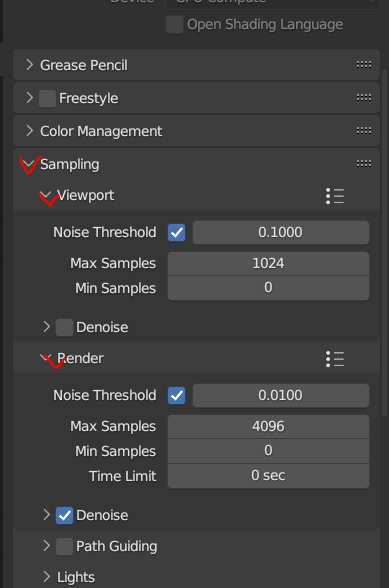Click the Grease Pencil title text
The height and width of the screenshot is (588, 389).
[x=84, y=65]
